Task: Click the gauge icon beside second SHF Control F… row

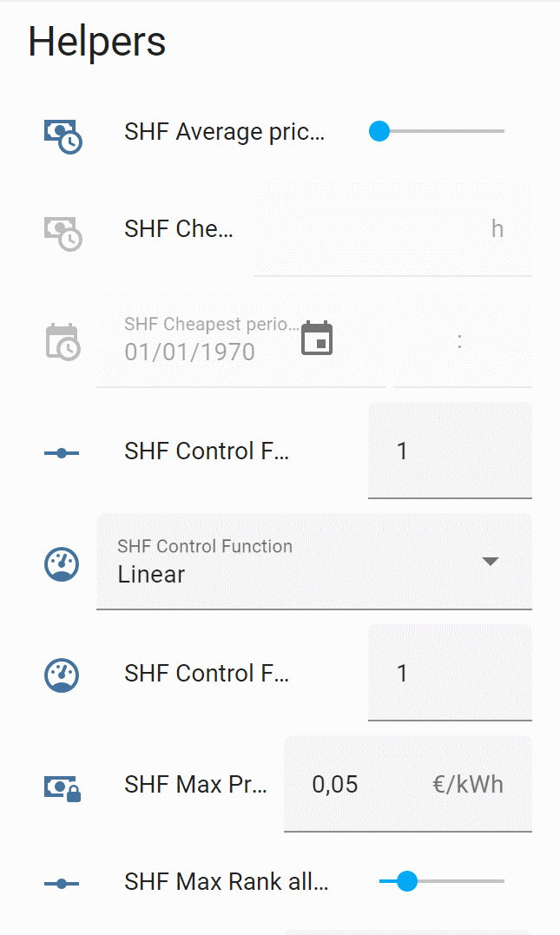Action: point(62,675)
